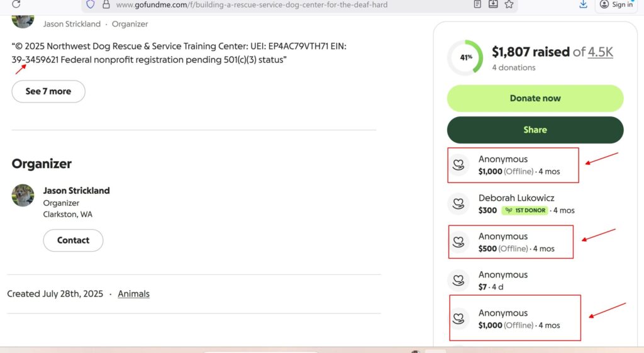Toggle reader view icon in address bar
Viewport: 644px width, 353px height.
477,4
